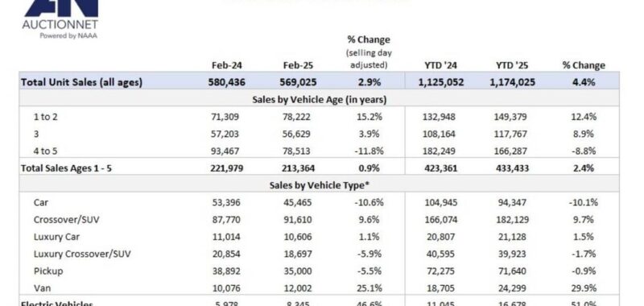The height and width of the screenshot is (306, 644).
Task: Select the Van 25.1% change cell
Action: pyautogui.click(x=369, y=288)
